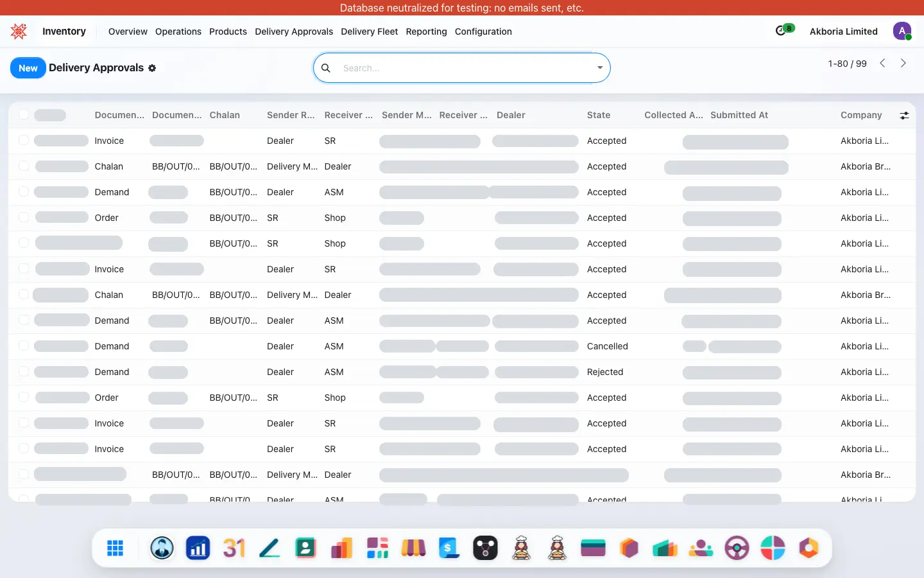924x578 pixels.
Task: Click the New button
Action: (x=28, y=68)
